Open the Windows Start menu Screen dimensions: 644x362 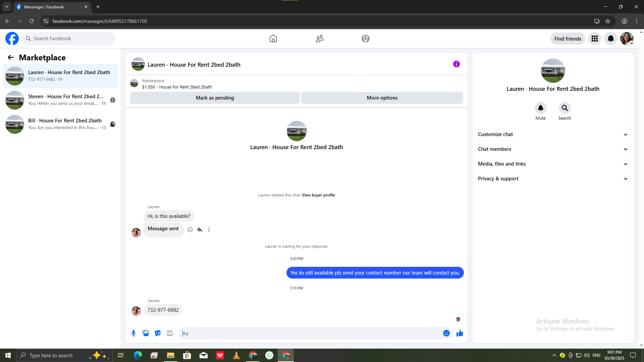click(x=8, y=355)
